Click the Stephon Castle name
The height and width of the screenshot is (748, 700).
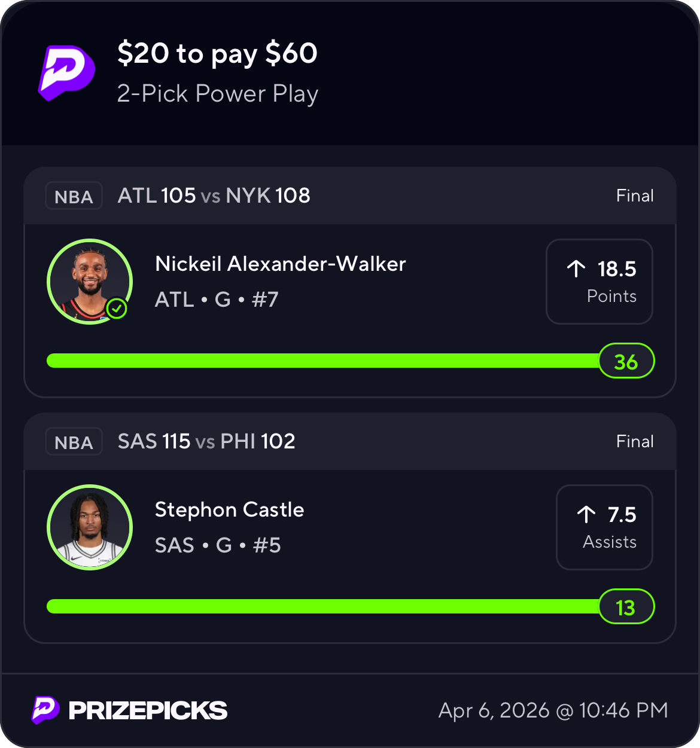click(229, 509)
